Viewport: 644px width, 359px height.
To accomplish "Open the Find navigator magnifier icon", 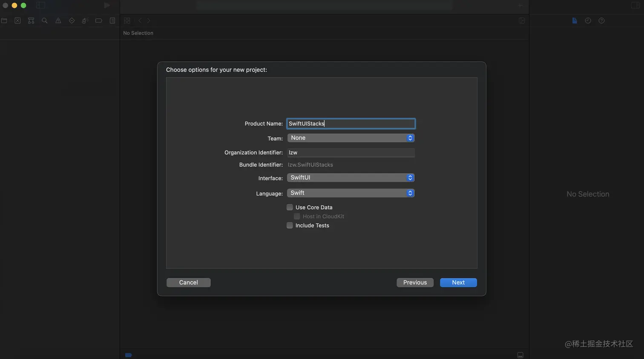I will [x=45, y=20].
